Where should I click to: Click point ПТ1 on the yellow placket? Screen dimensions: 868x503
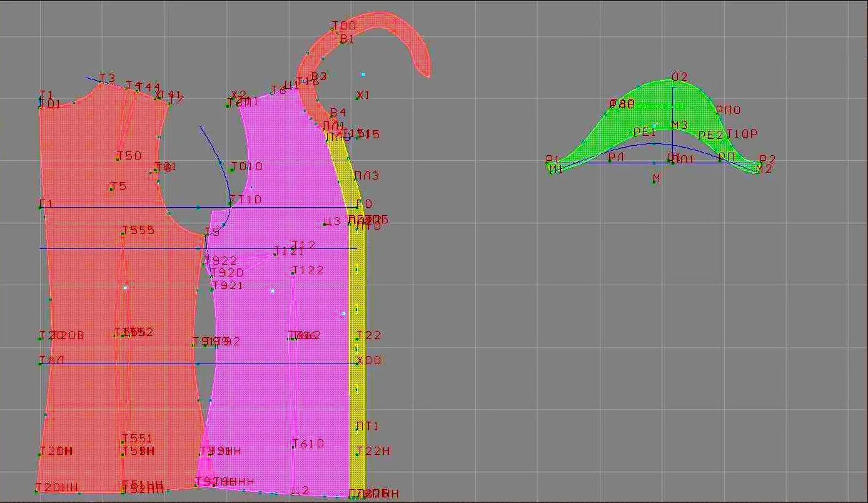point(368,426)
